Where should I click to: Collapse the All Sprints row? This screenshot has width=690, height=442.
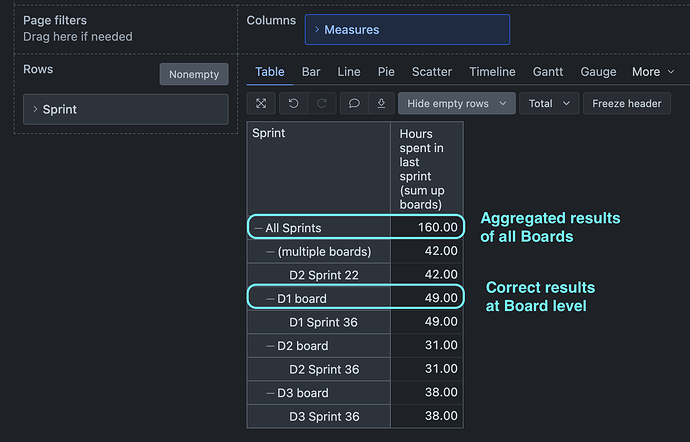(x=259, y=228)
